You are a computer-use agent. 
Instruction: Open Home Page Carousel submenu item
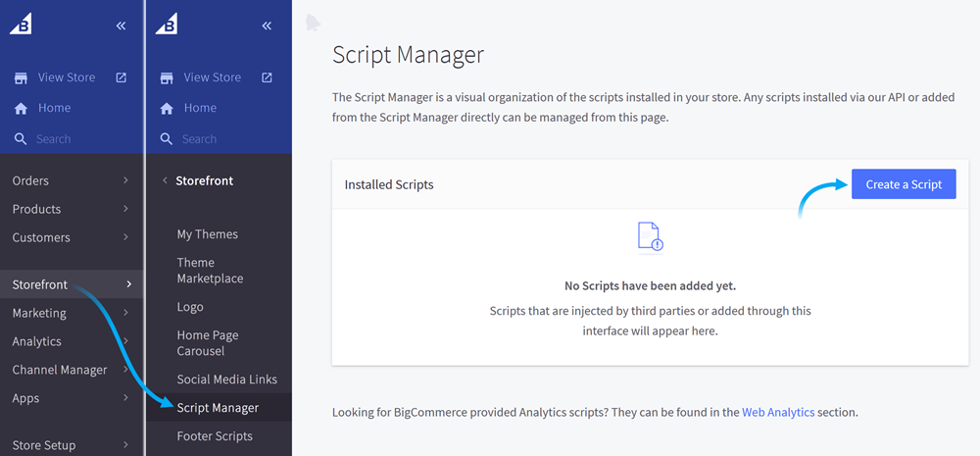click(x=208, y=343)
